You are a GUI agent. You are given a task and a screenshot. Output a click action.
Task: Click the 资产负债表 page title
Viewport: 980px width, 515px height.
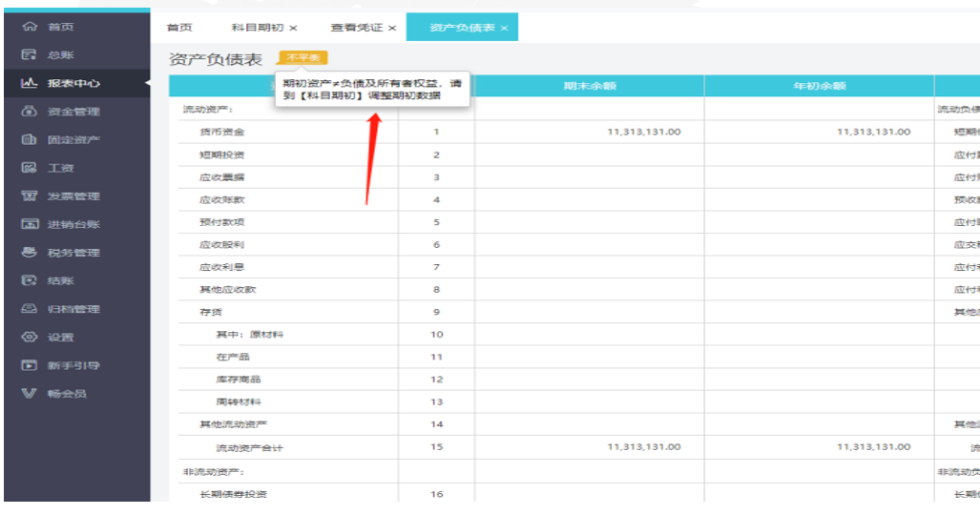pyautogui.click(x=216, y=59)
